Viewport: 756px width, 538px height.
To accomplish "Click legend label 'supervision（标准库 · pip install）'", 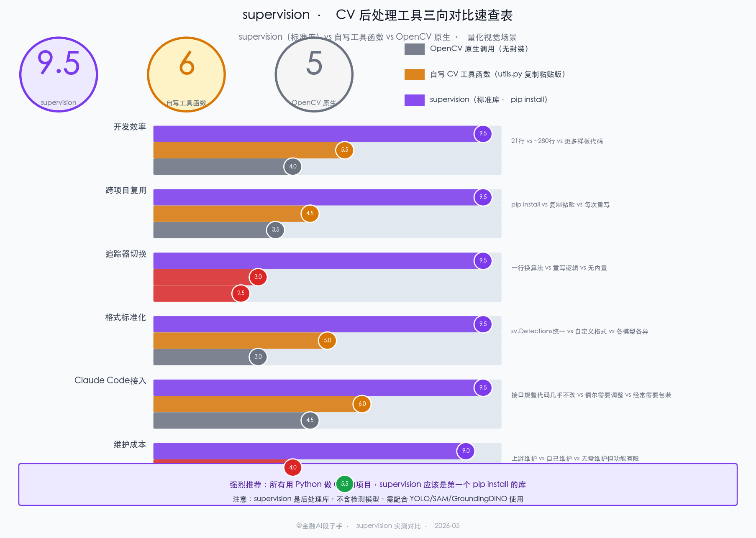I will click(488, 100).
